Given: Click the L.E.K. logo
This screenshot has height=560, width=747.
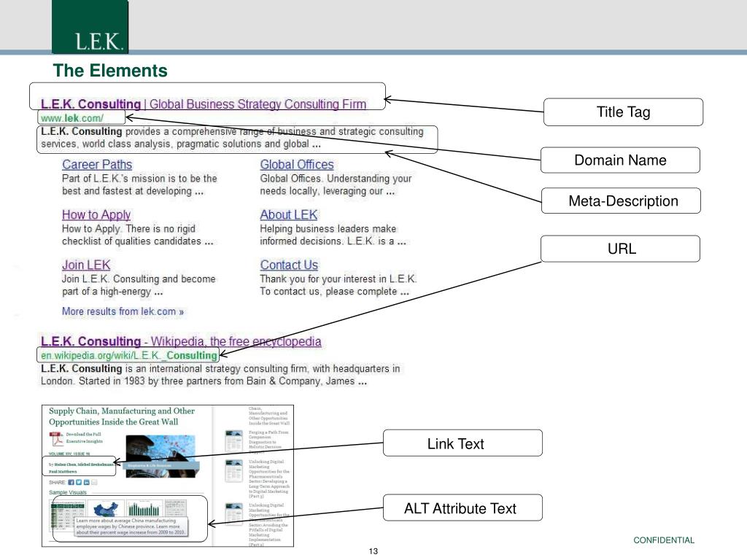Looking at the screenshot, I should click(90, 27).
